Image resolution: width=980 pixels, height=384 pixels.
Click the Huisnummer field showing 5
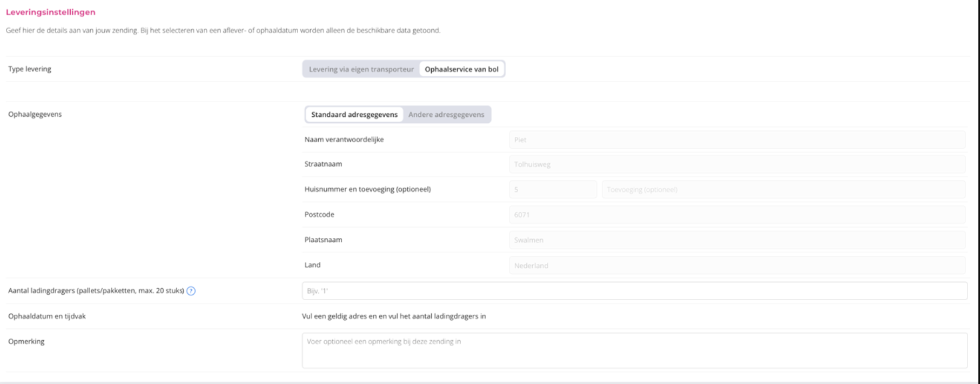553,190
